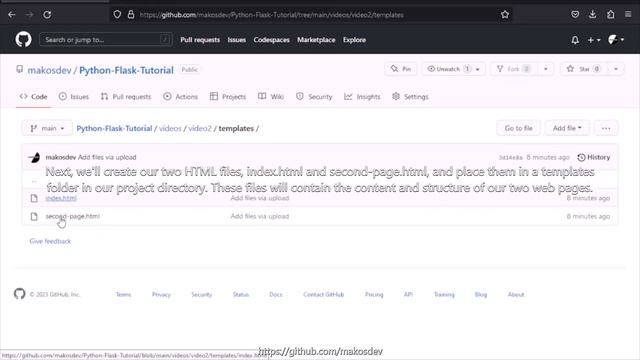Open the browser downloads icon
The width and height of the screenshot is (640, 360).
(593, 15)
